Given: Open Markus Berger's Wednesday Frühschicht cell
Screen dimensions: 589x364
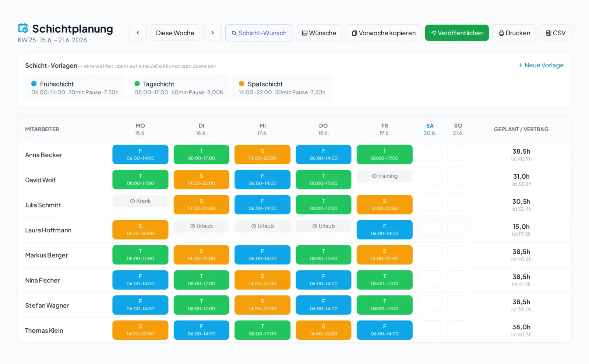Looking at the screenshot, I should pos(262,255).
